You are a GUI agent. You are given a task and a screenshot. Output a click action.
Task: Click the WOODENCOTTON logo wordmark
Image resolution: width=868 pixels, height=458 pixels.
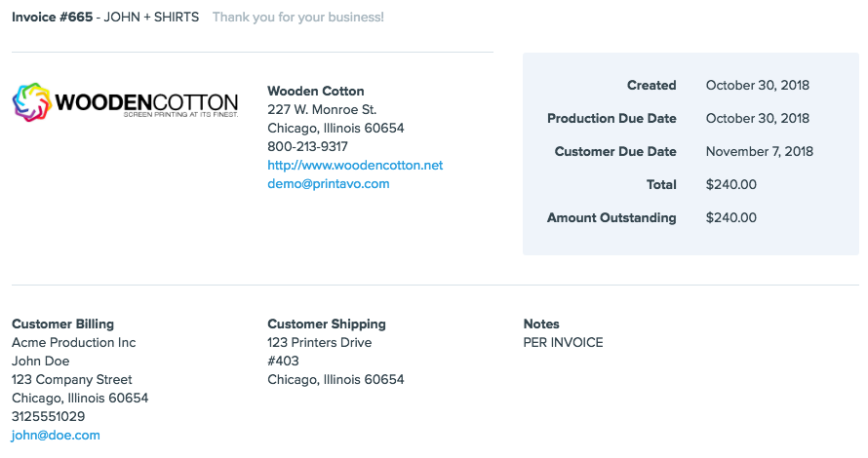click(146, 103)
